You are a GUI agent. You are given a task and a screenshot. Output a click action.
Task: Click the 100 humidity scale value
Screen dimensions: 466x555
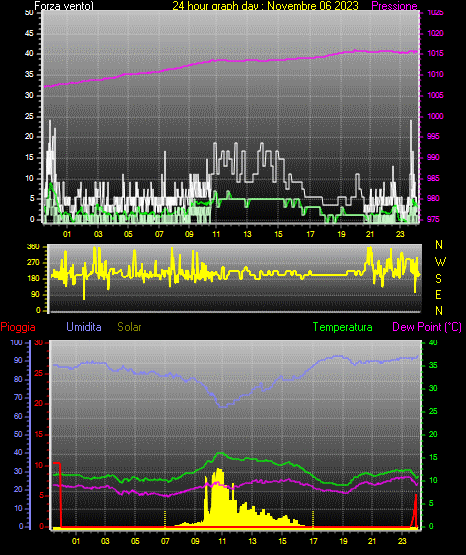tap(17, 343)
